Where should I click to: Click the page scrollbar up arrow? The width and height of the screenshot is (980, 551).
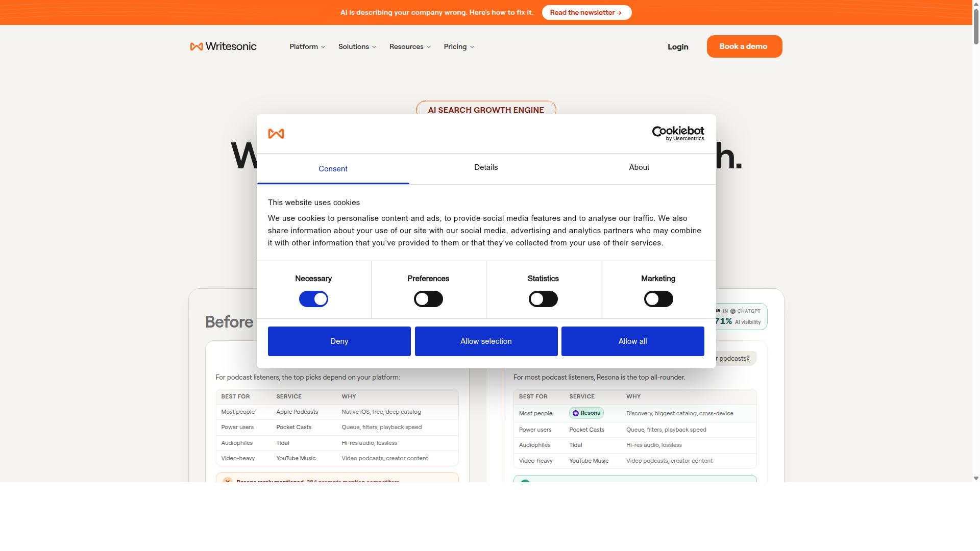coord(976,4)
